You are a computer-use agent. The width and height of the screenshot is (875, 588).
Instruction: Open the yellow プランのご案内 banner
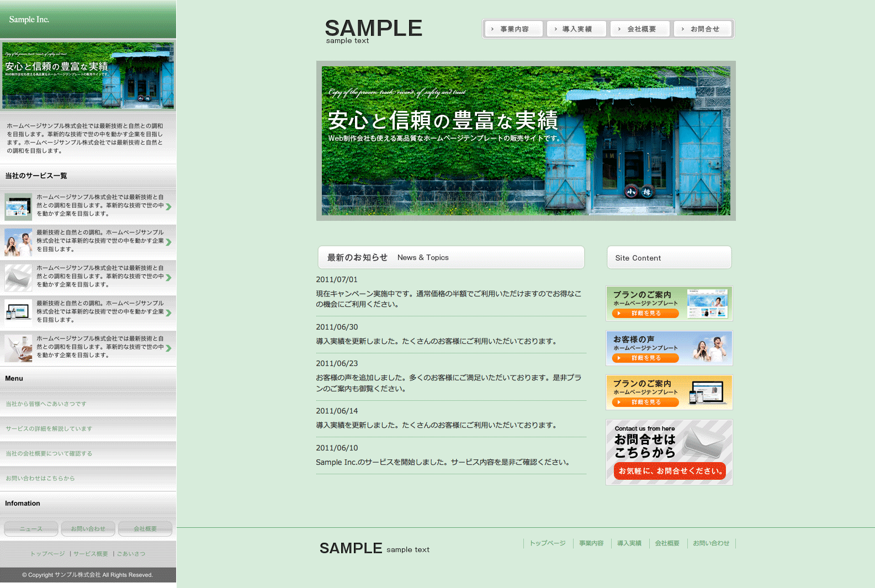click(669, 393)
